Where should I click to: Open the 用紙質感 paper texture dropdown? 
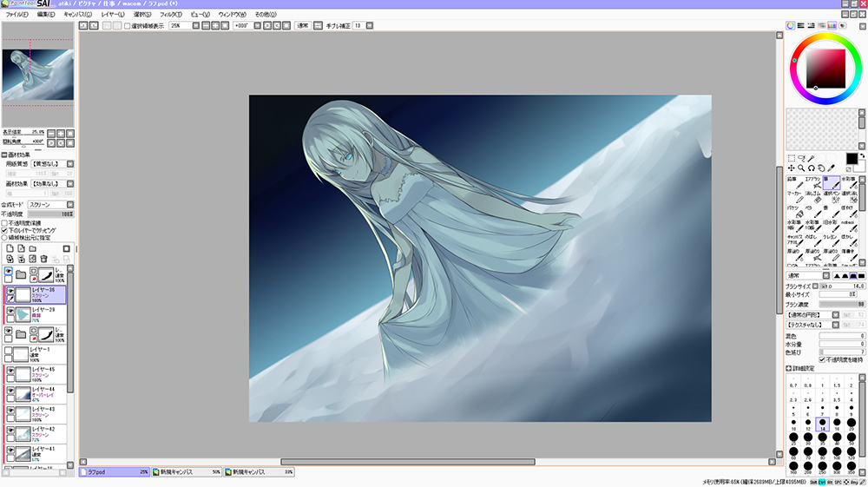70,164
